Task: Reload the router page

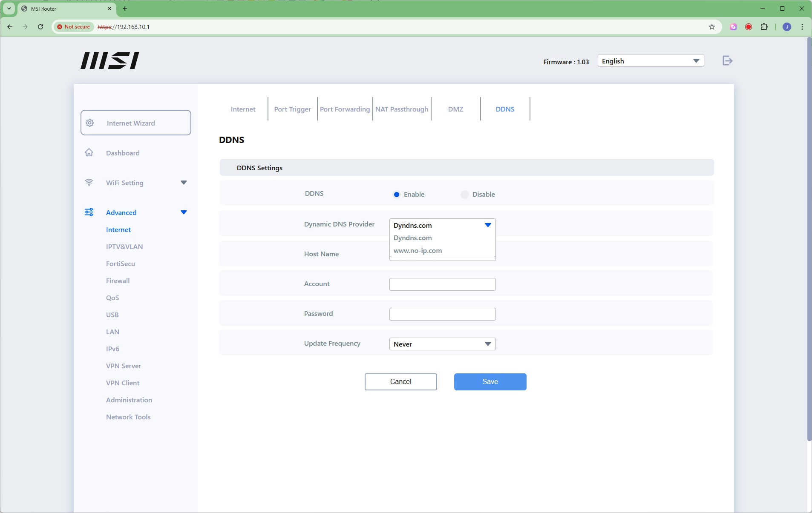Action: coord(40,27)
